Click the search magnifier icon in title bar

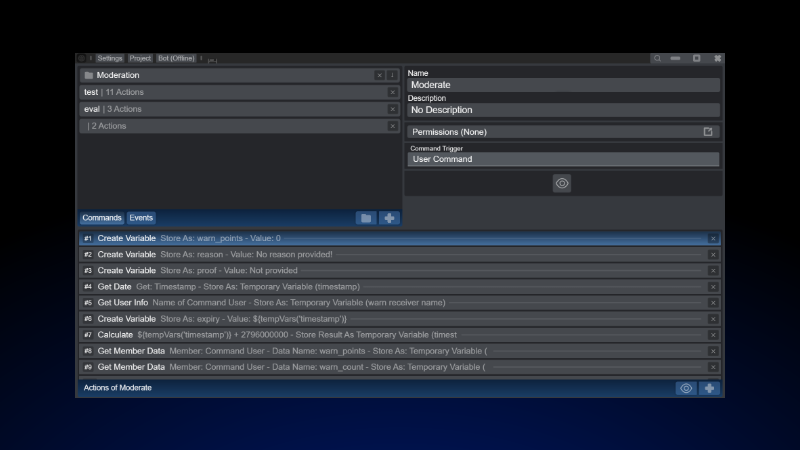coord(657,59)
